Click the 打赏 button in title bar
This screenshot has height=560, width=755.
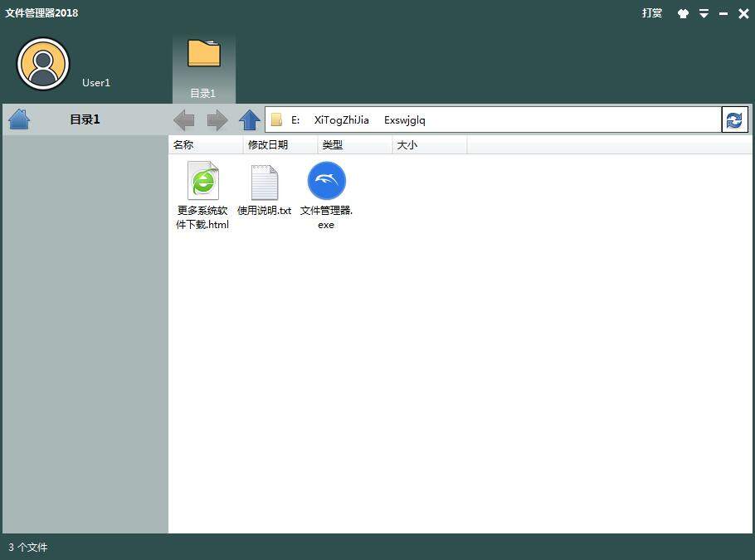(652, 13)
